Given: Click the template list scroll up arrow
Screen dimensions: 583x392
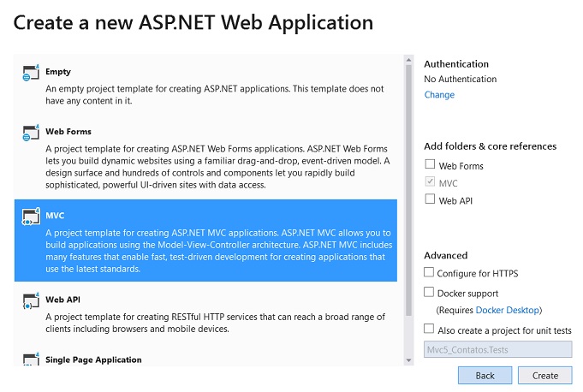Looking at the screenshot, I should 408,60.
